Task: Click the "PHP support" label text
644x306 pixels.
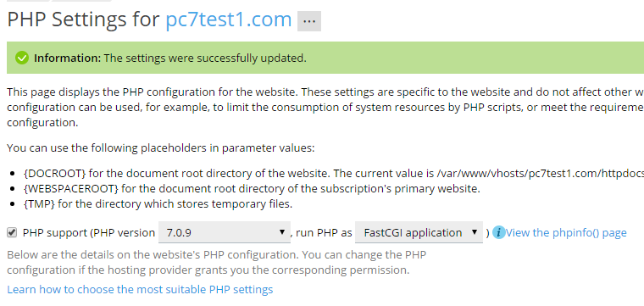Action: (55, 233)
